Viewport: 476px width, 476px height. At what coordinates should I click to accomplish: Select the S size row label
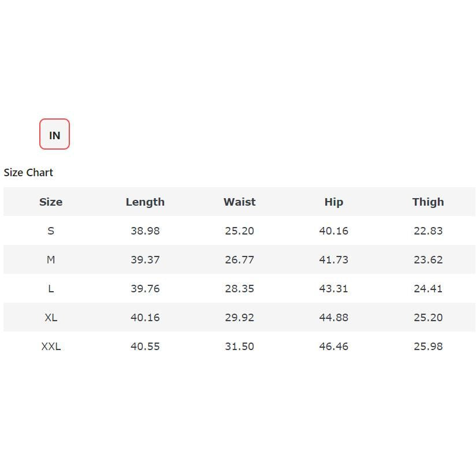51,231
